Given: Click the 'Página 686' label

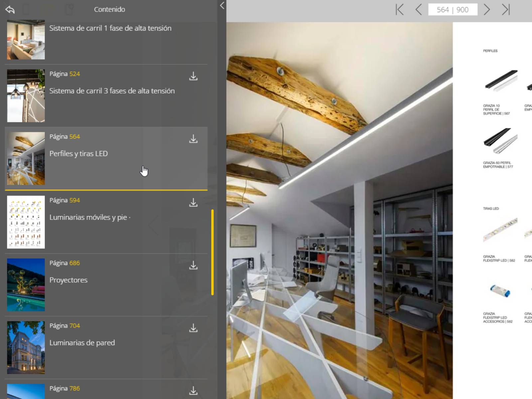Looking at the screenshot, I should (x=65, y=263).
